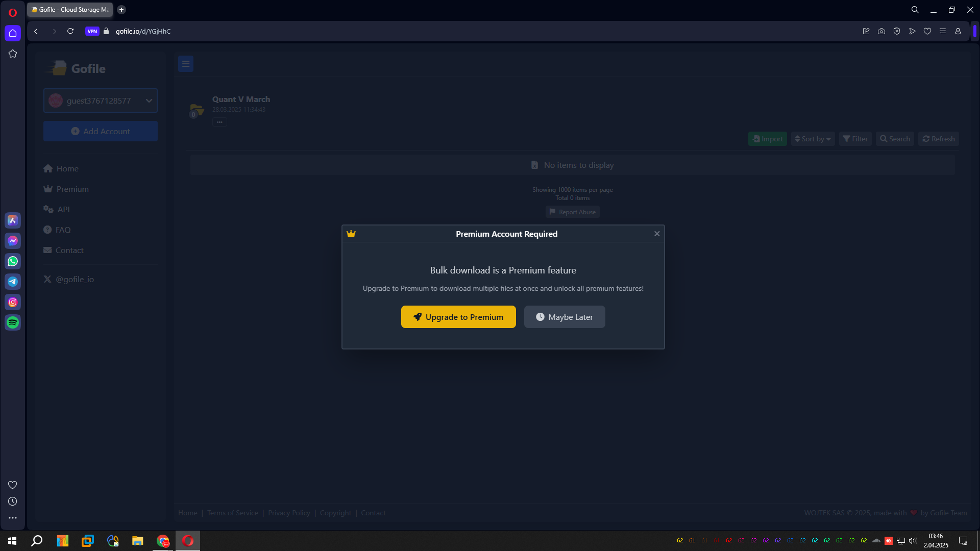This screenshot has height=551, width=980.
Task: Open the heart pinboards icon at the sidebar bottom
Action: (x=13, y=485)
